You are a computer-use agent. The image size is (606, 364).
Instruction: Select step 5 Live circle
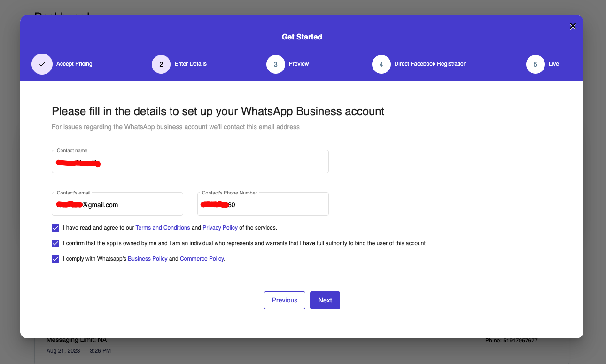(536, 64)
